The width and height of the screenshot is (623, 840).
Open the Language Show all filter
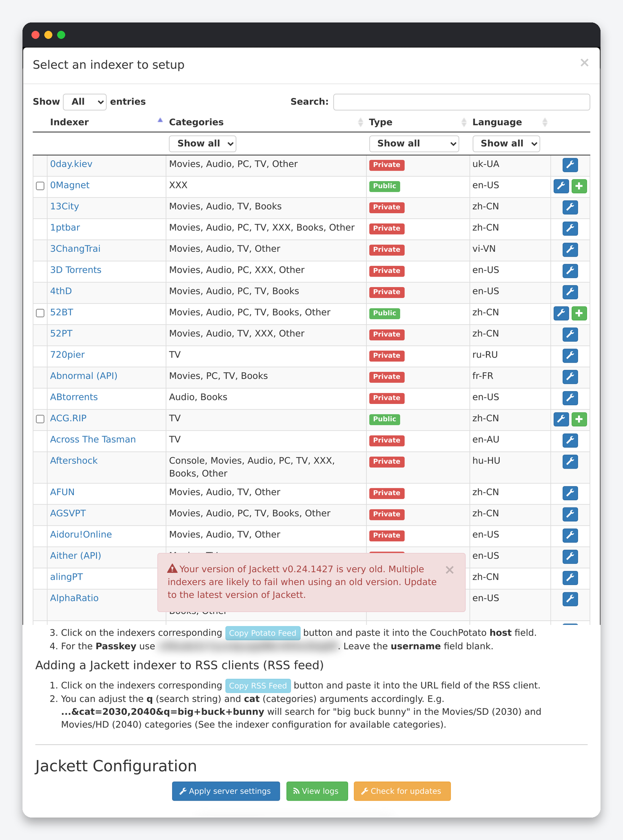click(x=506, y=144)
